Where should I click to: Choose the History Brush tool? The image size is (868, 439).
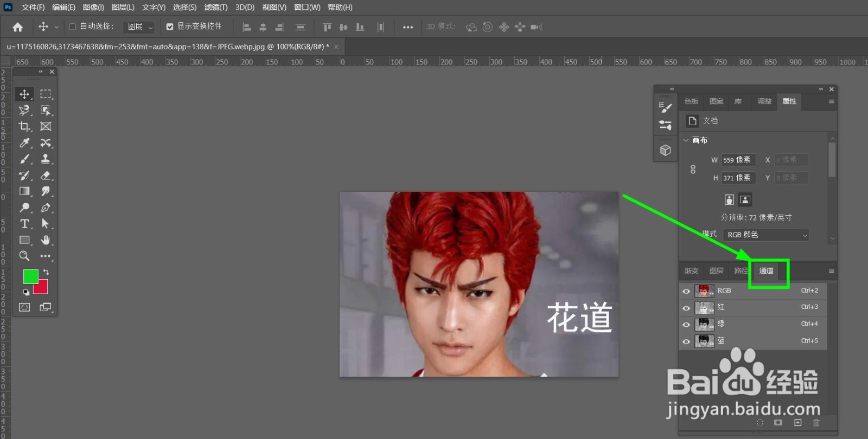[24, 175]
